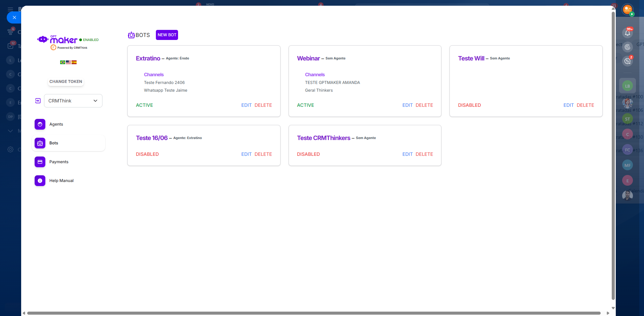This screenshot has width=644, height=316.
Task: Edit the Teste Will bot
Action: 568,105
